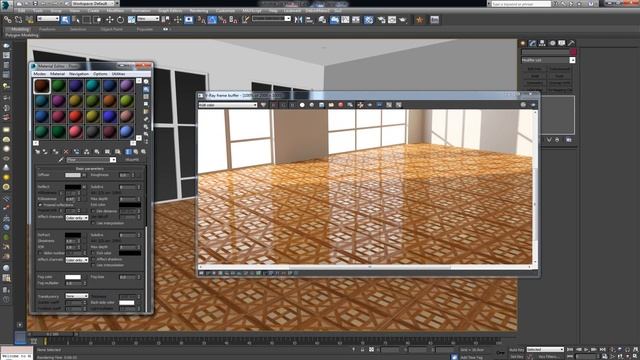The image size is (640, 360).
Task: Click Go to Parent in Material Editor
Action: click(136, 151)
